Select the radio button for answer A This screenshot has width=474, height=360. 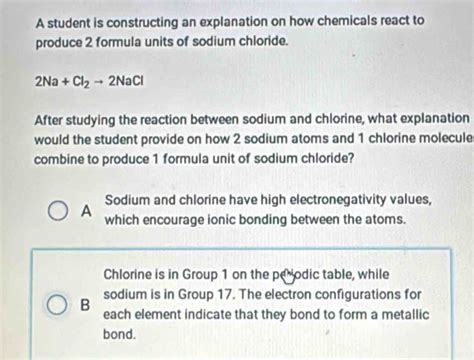[x=57, y=211]
